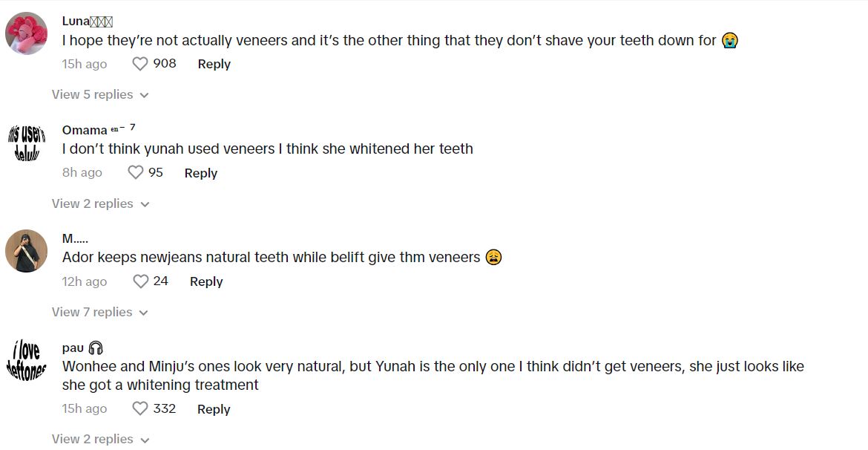Open Omama's profile avatar
This screenshot has height=450, width=868.
tap(27, 142)
